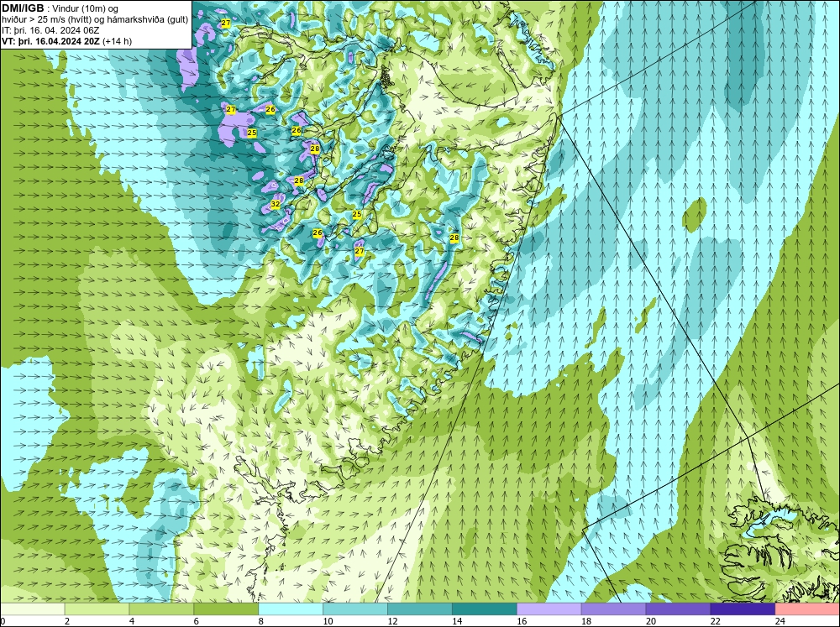Click the light lavender 16–18 m/s legend swatch
This screenshot has width=840, height=627.
point(549,609)
